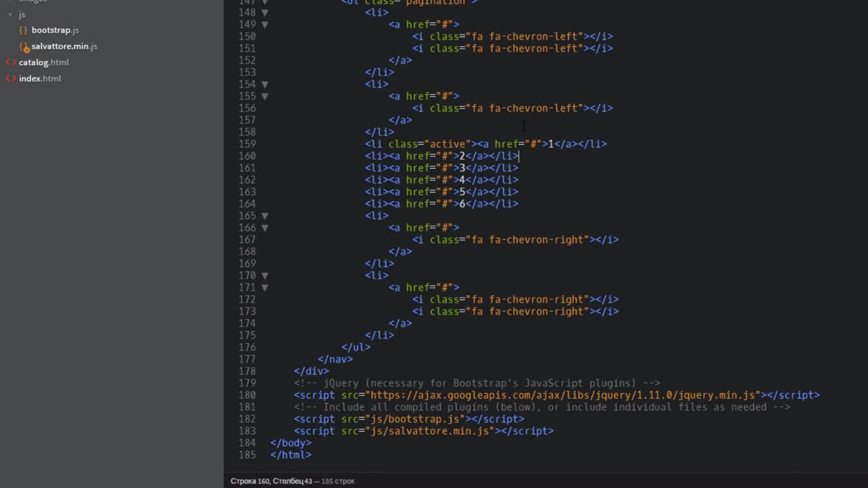Collapse the js folder in sidebar
This screenshot has width=868, height=488.
point(10,15)
